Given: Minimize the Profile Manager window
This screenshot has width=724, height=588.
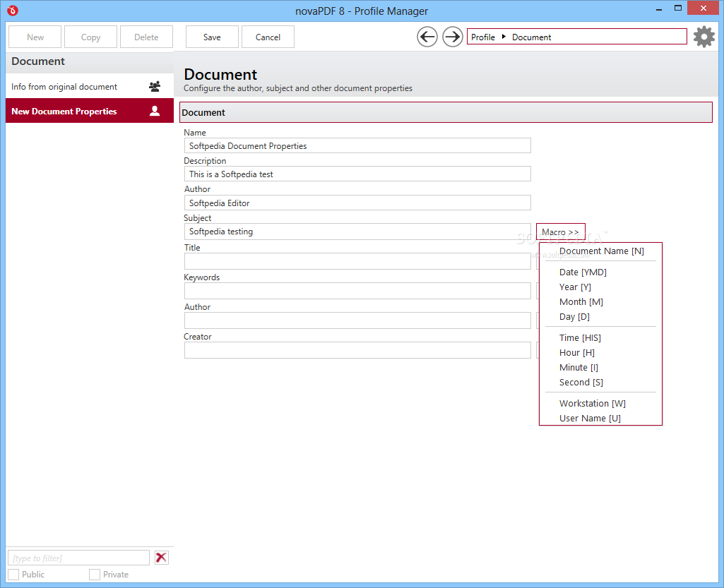Looking at the screenshot, I should (x=658, y=8).
